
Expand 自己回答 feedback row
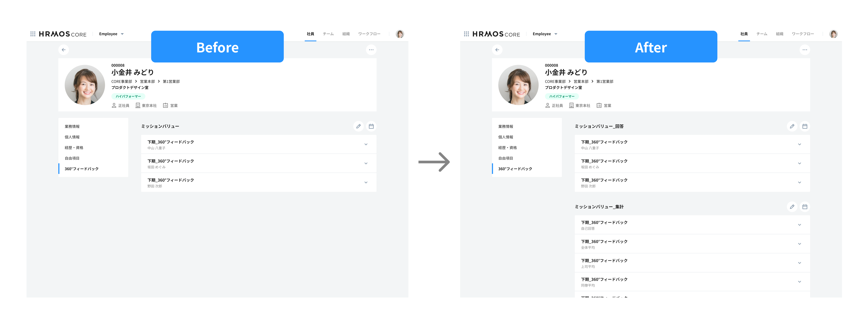tap(799, 225)
